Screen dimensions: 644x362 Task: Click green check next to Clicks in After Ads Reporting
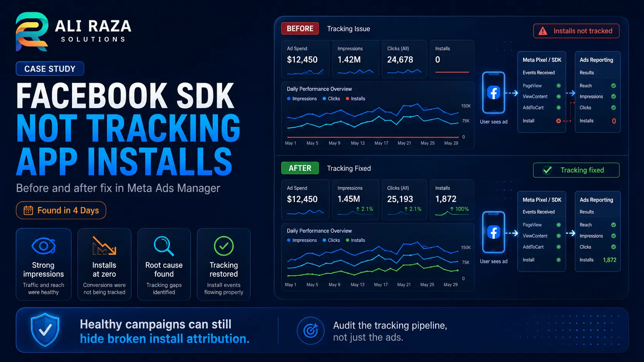(614, 247)
